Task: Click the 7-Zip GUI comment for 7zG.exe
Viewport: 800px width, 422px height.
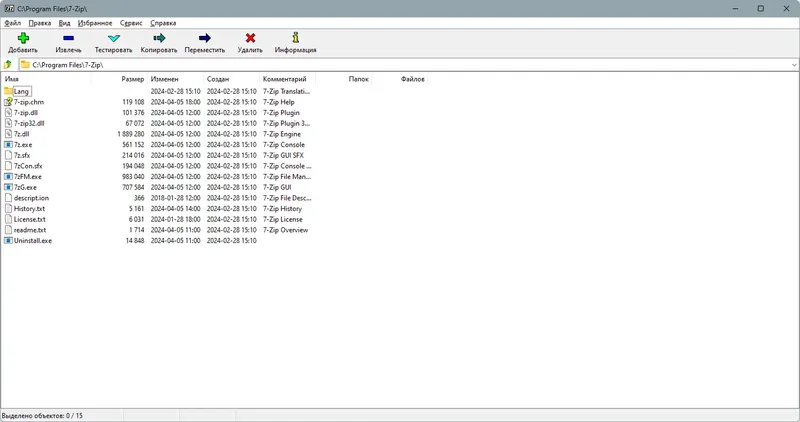Action: tap(277, 187)
